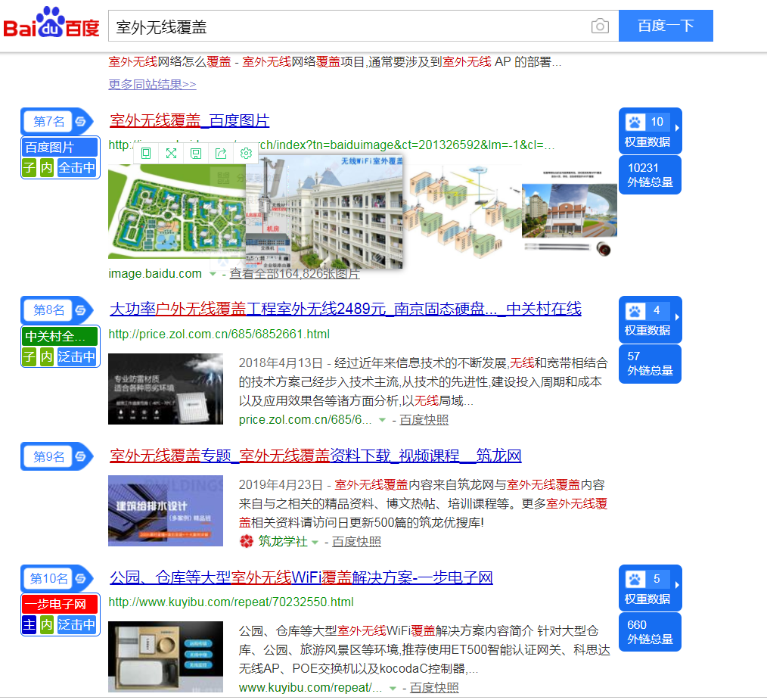Click the 中关村在线 result thumbnail image
The height and width of the screenshot is (700, 767).
click(166, 389)
